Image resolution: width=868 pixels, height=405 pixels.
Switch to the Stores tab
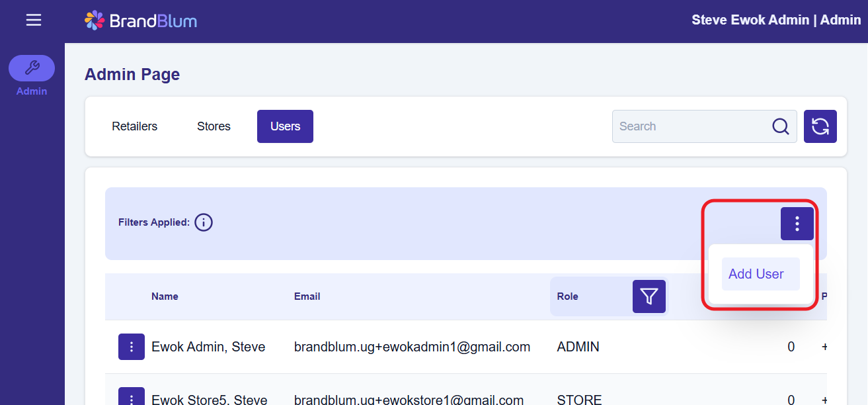(x=214, y=126)
